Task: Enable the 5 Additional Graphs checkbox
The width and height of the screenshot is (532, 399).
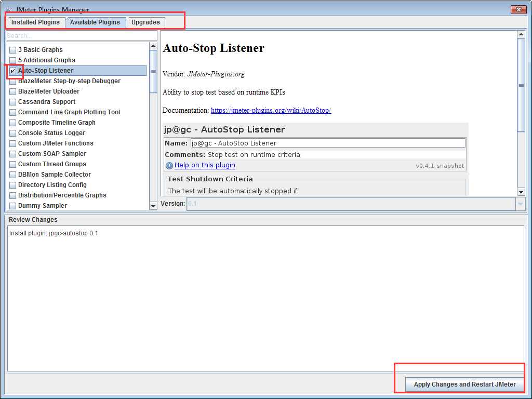Action: point(13,60)
